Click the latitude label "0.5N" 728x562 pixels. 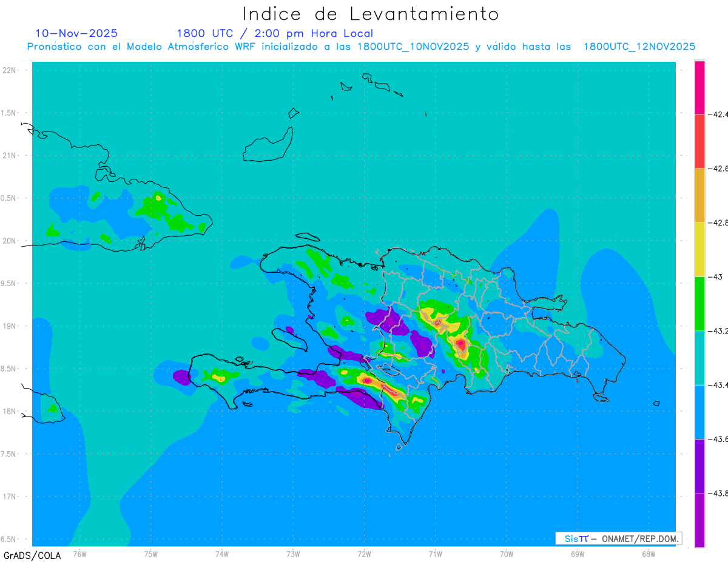click(x=9, y=198)
